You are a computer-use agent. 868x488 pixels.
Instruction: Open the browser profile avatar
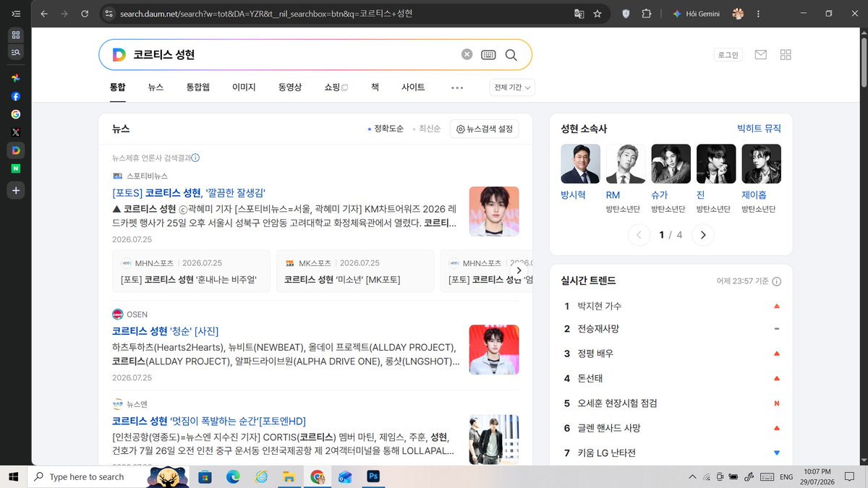[x=738, y=14]
